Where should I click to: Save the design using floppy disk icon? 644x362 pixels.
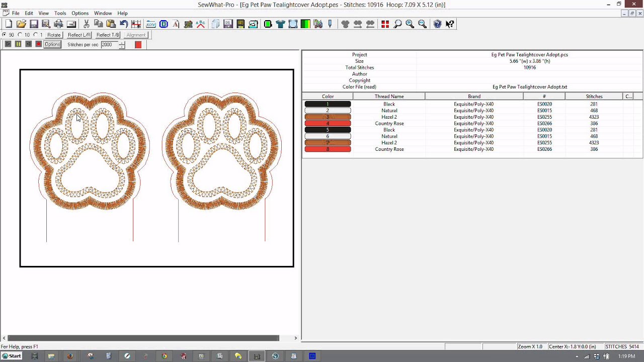pos(34,24)
